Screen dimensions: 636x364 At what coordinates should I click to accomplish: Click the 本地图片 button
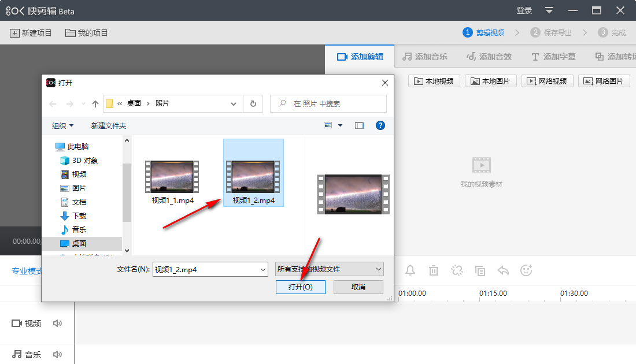tap(490, 81)
